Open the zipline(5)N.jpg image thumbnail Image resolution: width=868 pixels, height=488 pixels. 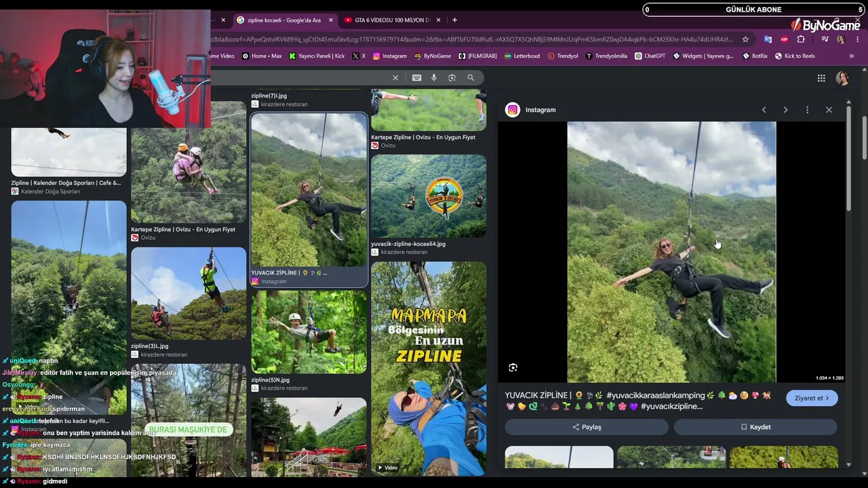click(309, 332)
